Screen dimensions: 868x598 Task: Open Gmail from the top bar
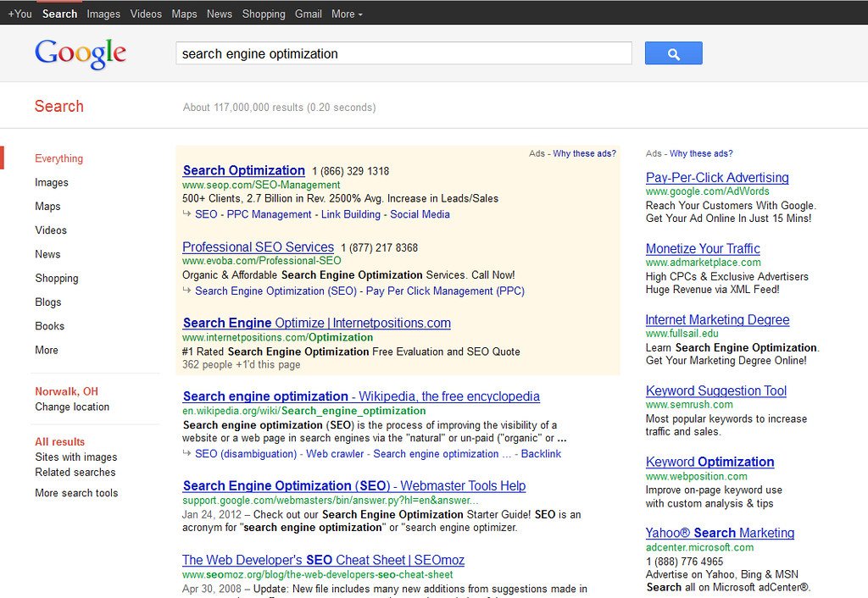click(x=308, y=14)
